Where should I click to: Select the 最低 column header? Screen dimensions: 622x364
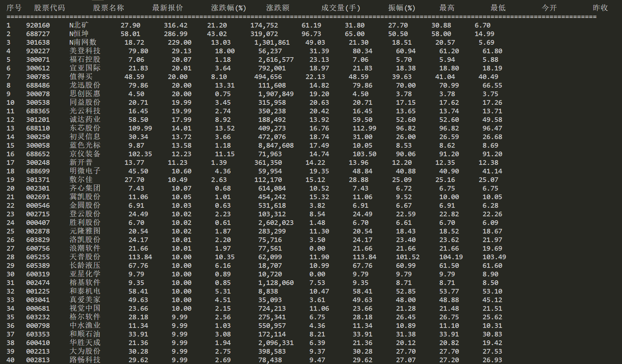coord(498,8)
